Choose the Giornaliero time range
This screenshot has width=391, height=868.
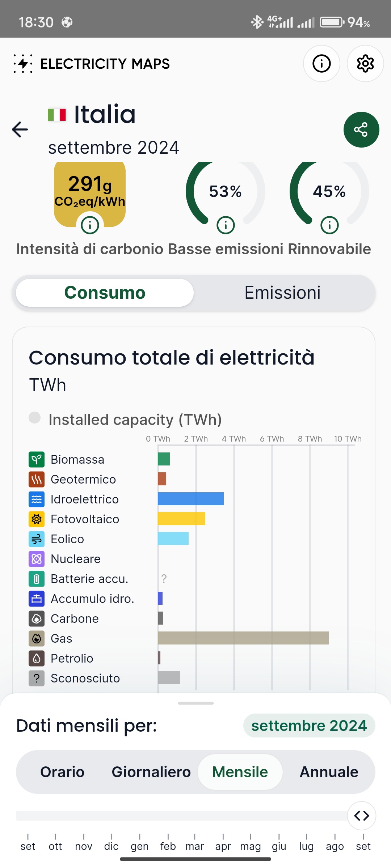point(151,772)
